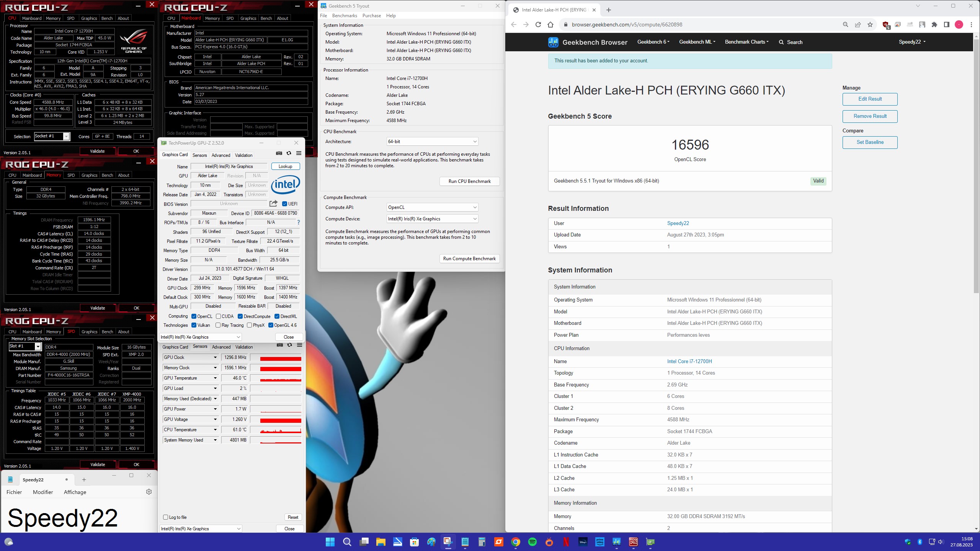The height and width of the screenshot is (551, 980).
Task: Open Netflix from the taskbar
Action: click(566, 542)
